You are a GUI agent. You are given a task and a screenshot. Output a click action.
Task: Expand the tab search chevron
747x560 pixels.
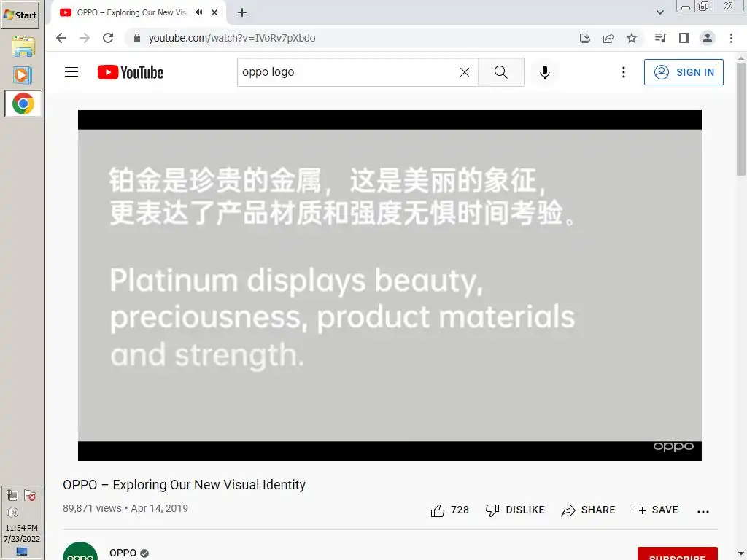coord(659,12)
